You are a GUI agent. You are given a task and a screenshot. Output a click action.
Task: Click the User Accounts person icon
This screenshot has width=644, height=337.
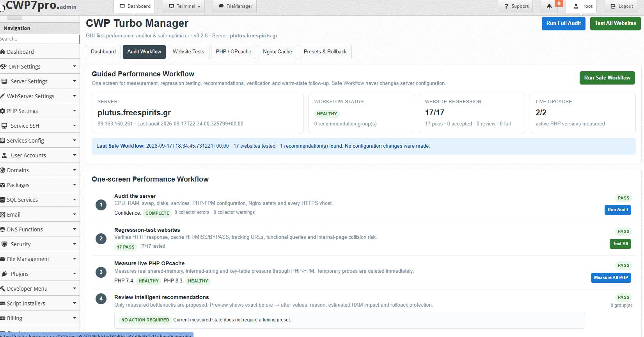click(x=4, y=155)
